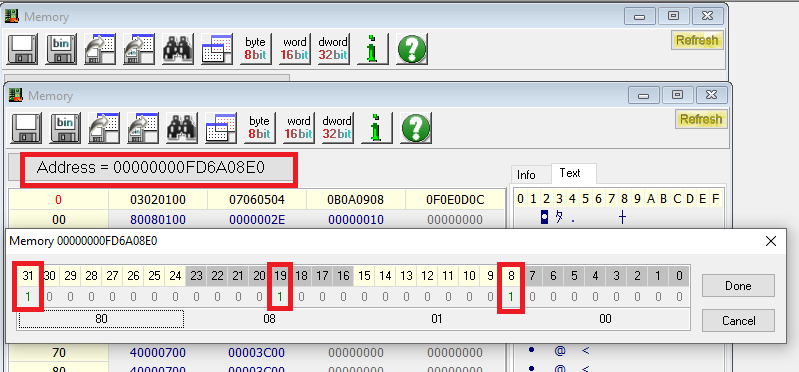Click green info icon in rear Memory window
The height and width of the screenshot is (372, 799).
pos(372,49)
